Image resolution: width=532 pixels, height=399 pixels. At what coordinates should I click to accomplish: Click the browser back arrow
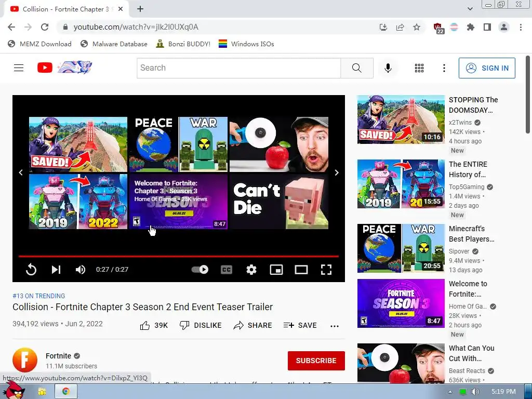[x=11, y=27]
